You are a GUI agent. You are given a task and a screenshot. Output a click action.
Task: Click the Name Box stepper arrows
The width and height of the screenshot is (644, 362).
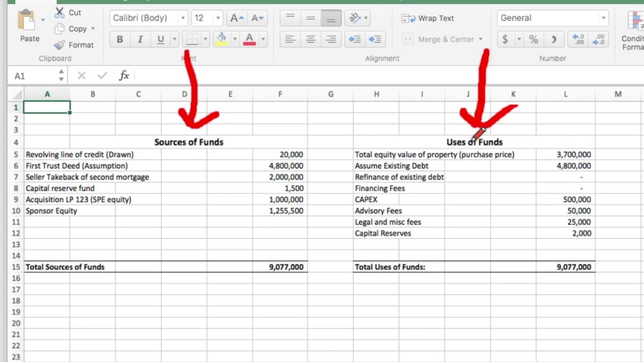tap(61, 76)
